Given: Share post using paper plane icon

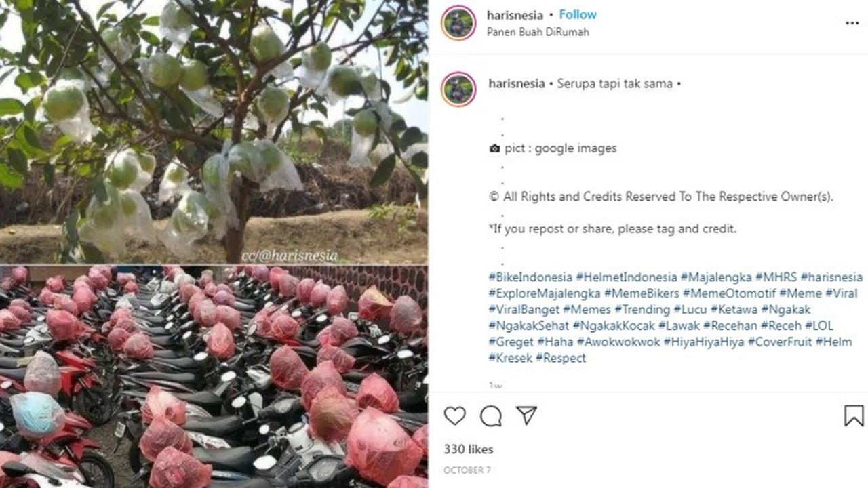Looking at the screenshot, I should pyautogui.click(x=527, y=415).
